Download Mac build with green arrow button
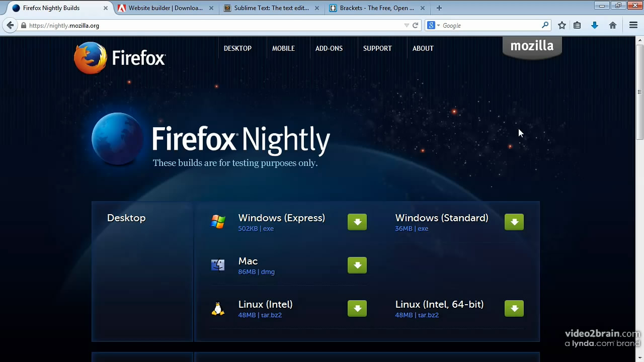 pos(357,265)
